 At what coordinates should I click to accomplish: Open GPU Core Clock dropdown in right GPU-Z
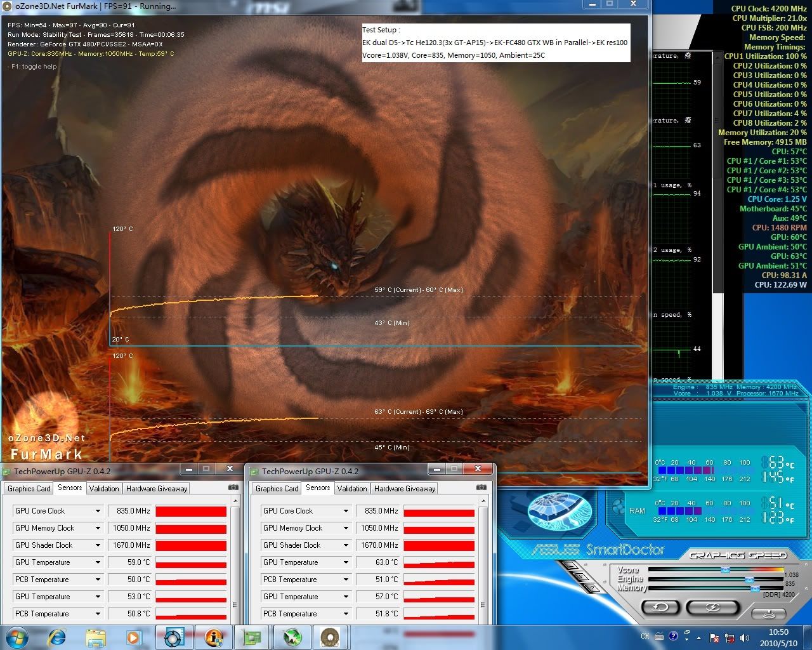(x=346, y=511)
